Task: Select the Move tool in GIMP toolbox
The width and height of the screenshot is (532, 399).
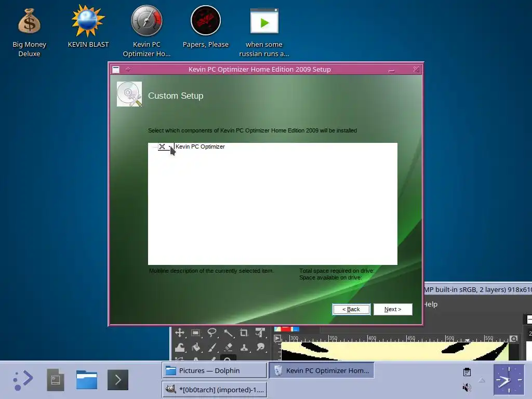Action: coord(180,333)
